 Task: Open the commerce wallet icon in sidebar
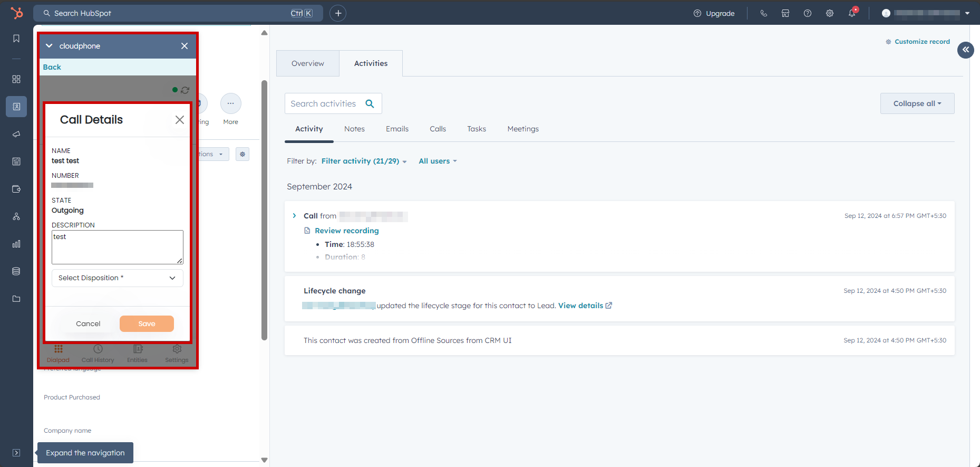pos(16,189)
